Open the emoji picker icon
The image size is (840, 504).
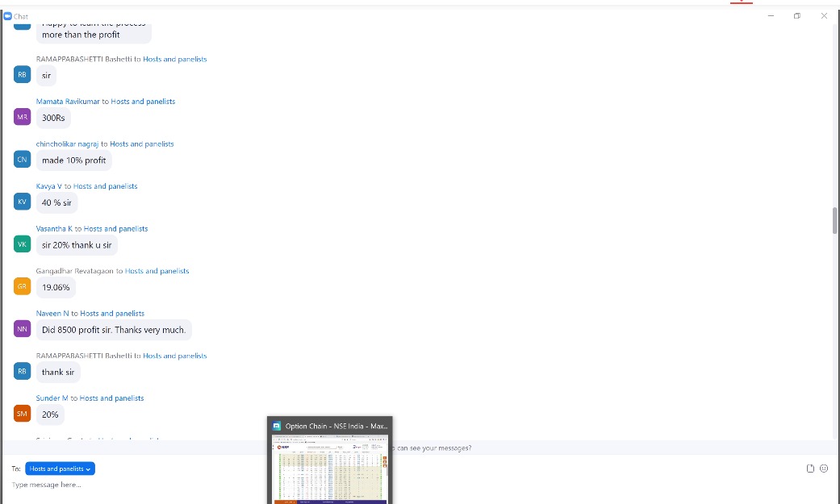[x=824, y=469]
